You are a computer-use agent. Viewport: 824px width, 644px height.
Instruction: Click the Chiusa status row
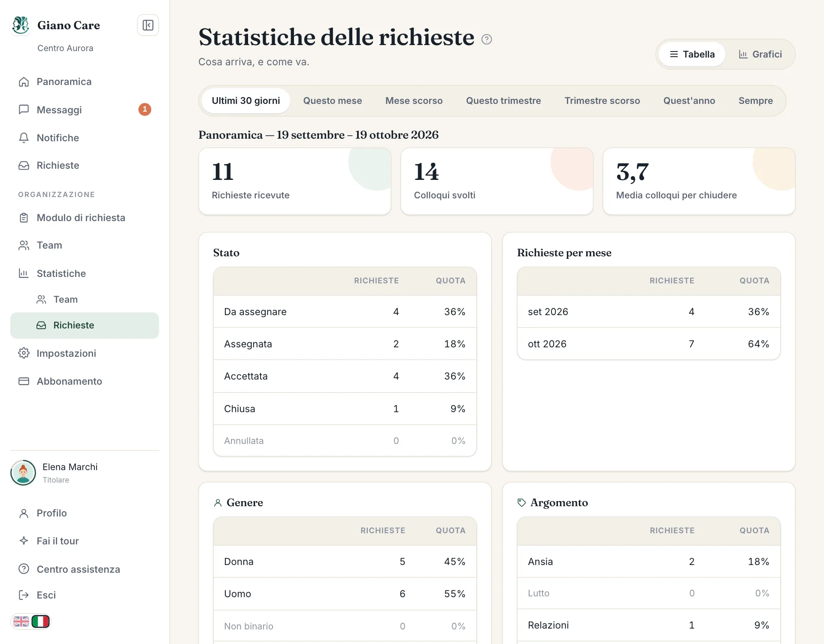click(x=345, y=409)
